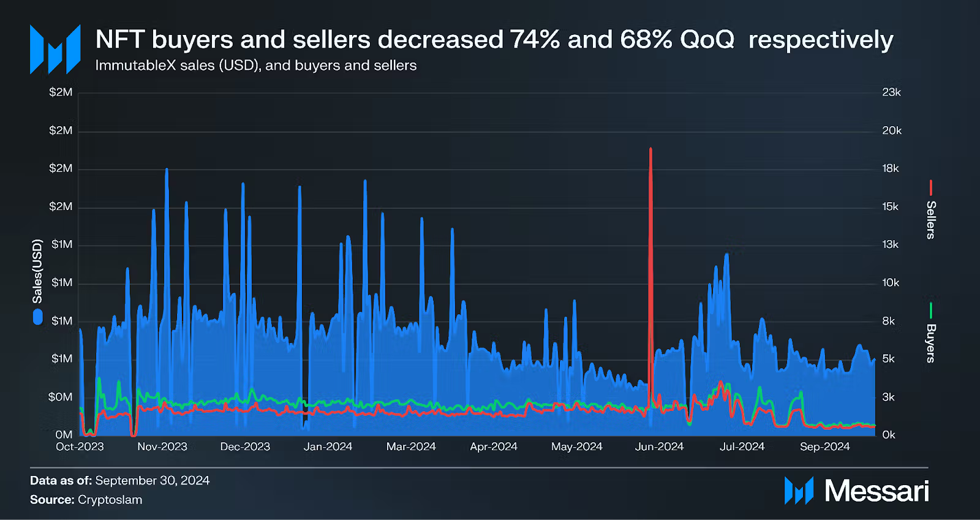Click the Data as of September 30 text
This screenshot has height=520, width=980.
pos(119,481)
